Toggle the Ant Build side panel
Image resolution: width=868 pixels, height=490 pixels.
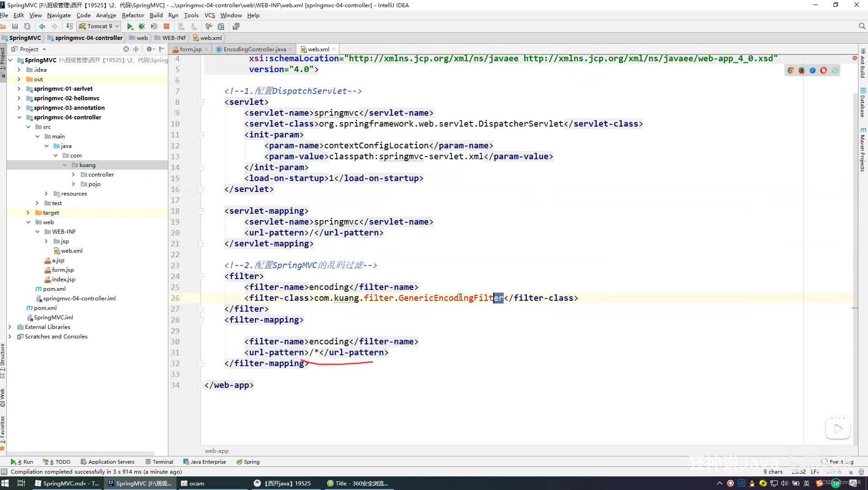863,64
